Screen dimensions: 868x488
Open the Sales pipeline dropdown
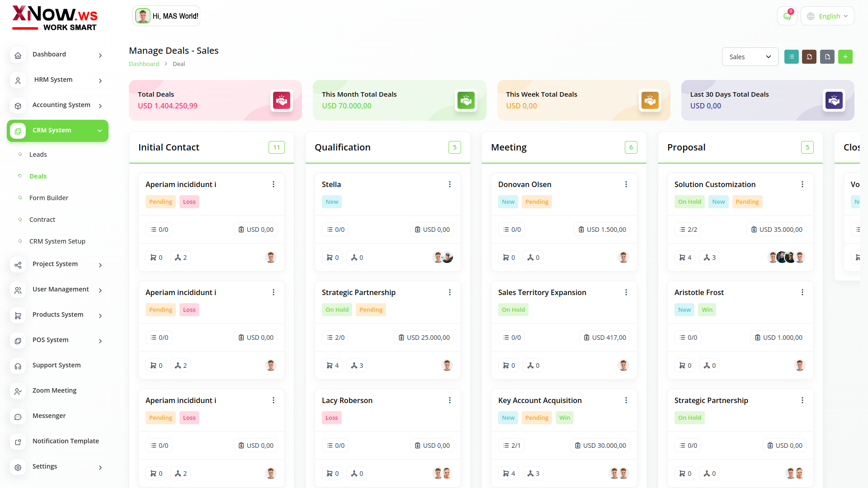[x=750, y=57]
